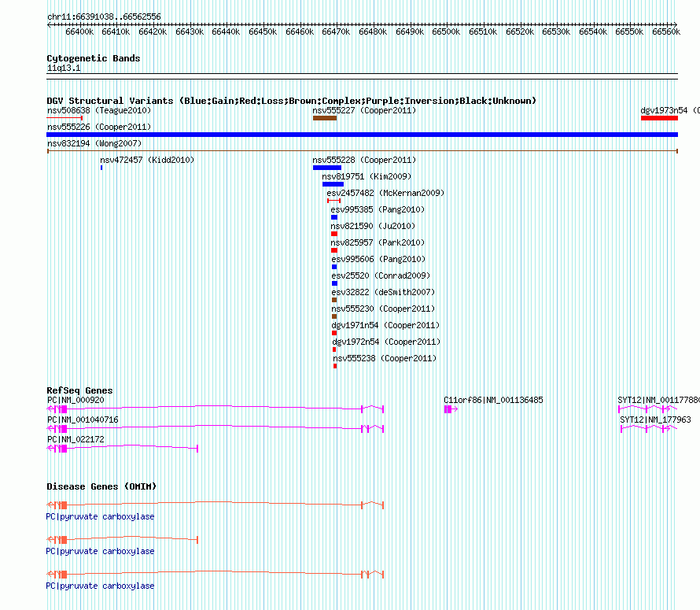This screenshot has width=700, height=610.
Task: Click the nsv555238 (Cooper2011) red marker
Action: coord(335,366)
